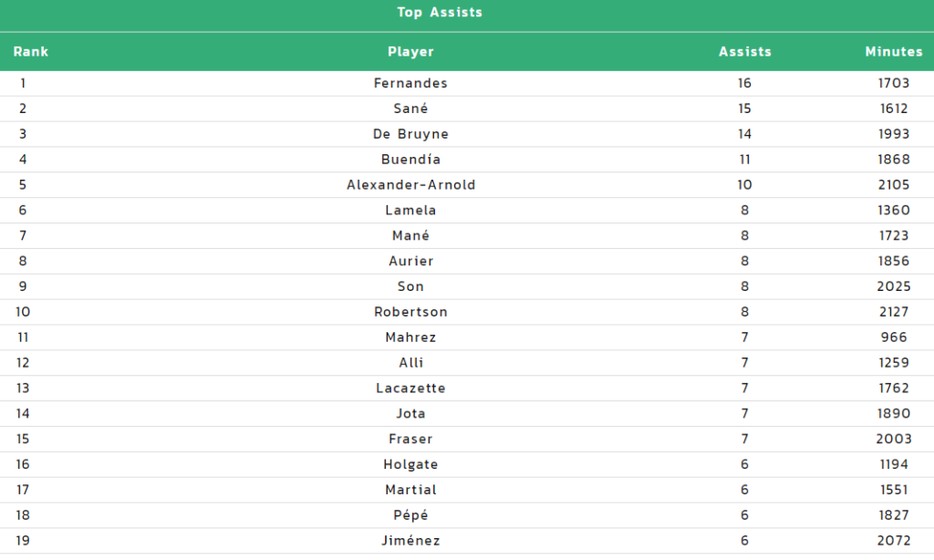This screenshot has height=560, width=934.
Task: Click the Player column header
Action: (x=410, y=52)
